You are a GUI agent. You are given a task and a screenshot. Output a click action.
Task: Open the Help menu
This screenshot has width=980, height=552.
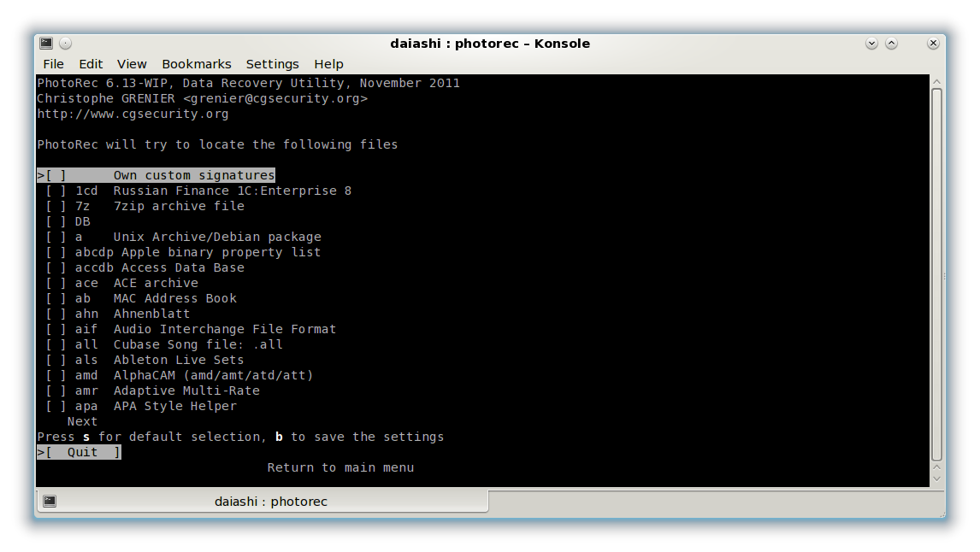point(328,64)
